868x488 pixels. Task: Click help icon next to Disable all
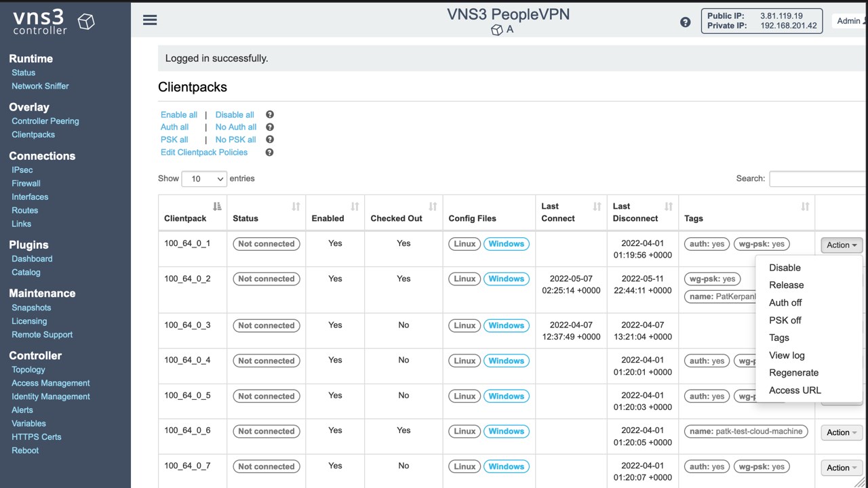[x=270, y=115]
